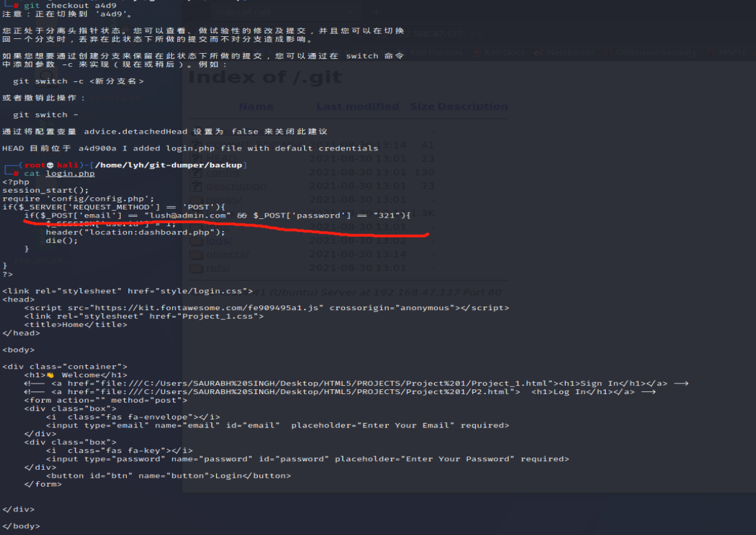756x535 pixels.
Task: Click the 'cat login.php' command in terminal
Action: pyautogui.click(x=59, y=173)
